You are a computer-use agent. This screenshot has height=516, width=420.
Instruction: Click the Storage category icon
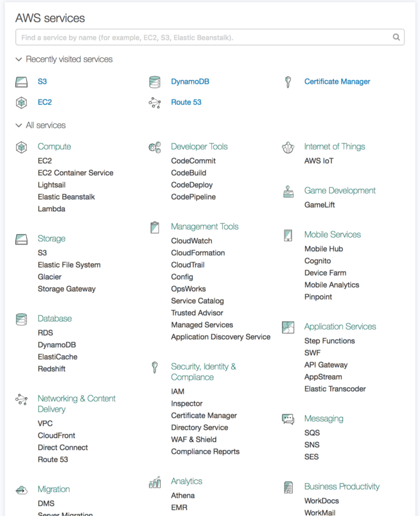pos(22,239)
